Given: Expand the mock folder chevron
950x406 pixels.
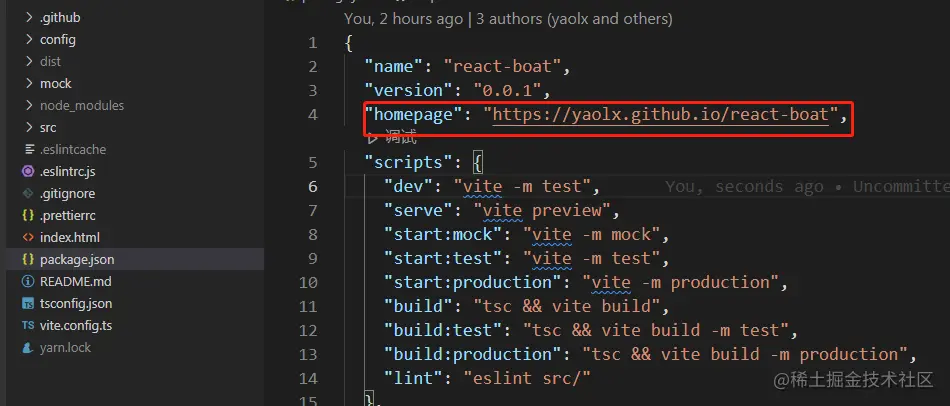Looking at the screenshot, I should (29, 83).
